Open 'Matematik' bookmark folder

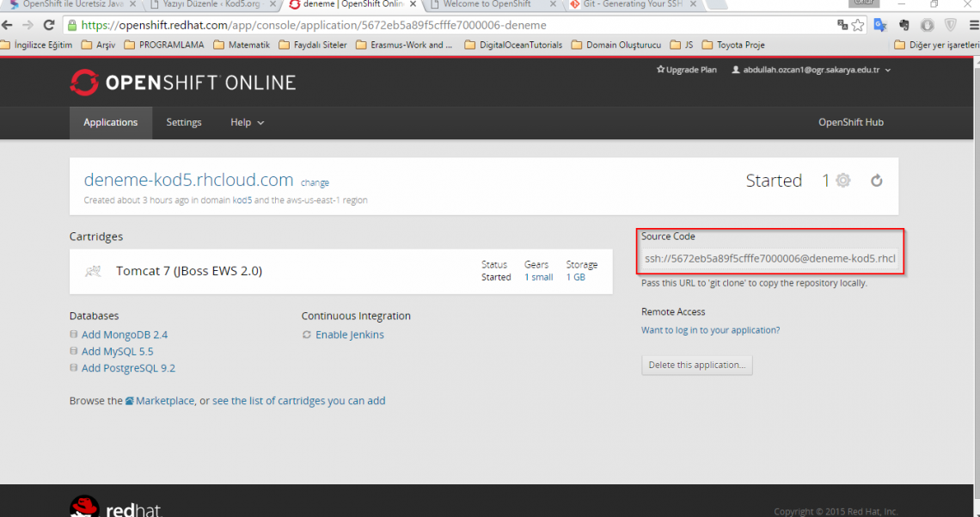(x=242, y=45)
